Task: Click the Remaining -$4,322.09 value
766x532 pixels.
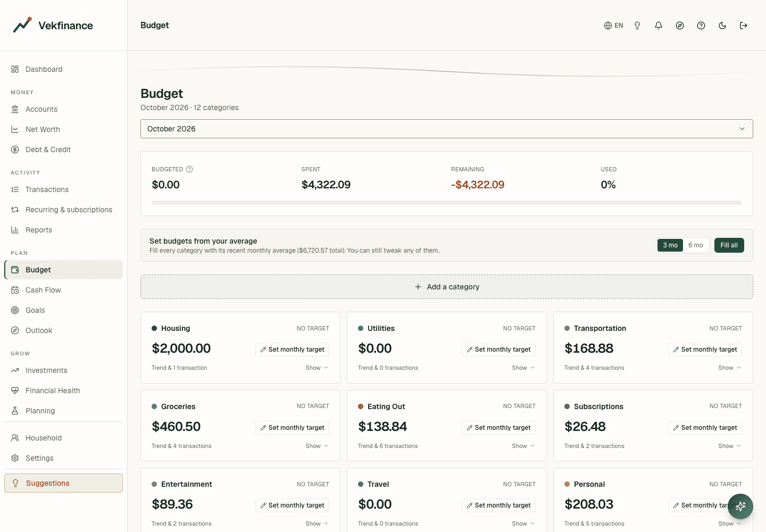Action: tap(478, 185)
